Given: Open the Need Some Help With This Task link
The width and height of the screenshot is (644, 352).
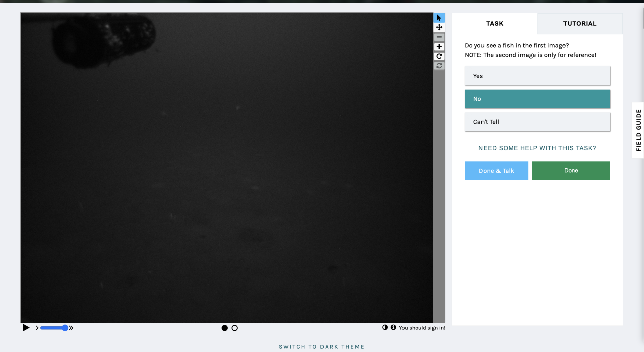Looking at the screenshot, I should point(537,148).
